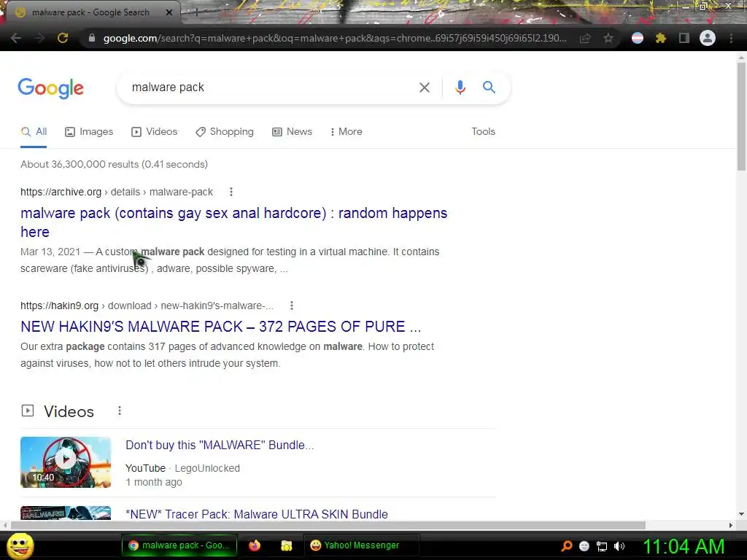
Task: Click the hakin9.org breadcrumb URL text
Action: pos(147,306)
